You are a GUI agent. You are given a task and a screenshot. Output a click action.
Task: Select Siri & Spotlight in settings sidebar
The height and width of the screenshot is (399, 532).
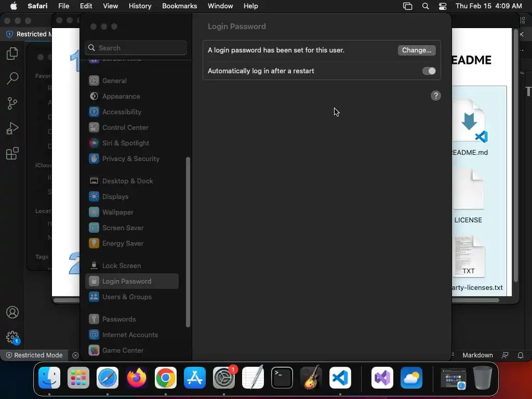pos(131,143)
